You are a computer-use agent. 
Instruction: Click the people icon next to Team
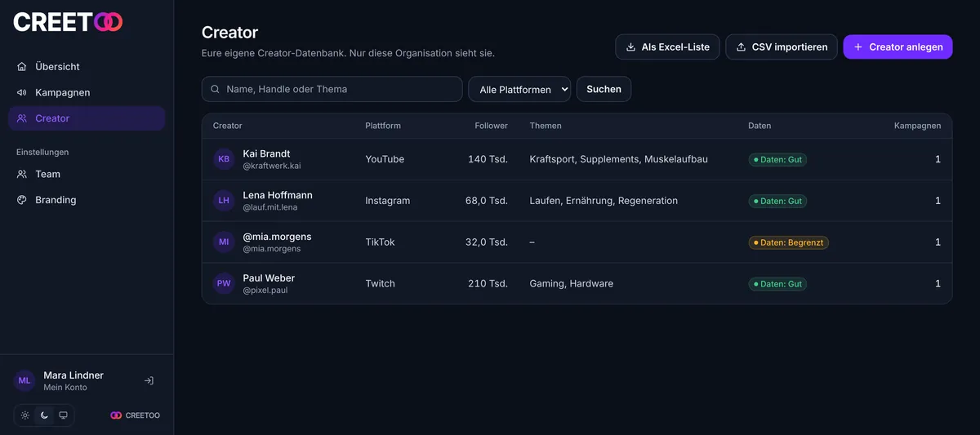click(x=22, y=175)
